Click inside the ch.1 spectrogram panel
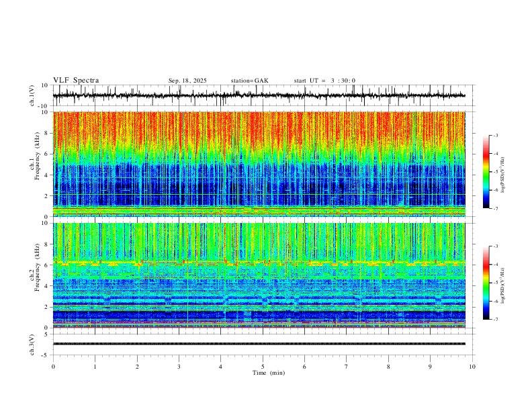The width and height of the screenshot is (532, 411). tap(259, 164)
